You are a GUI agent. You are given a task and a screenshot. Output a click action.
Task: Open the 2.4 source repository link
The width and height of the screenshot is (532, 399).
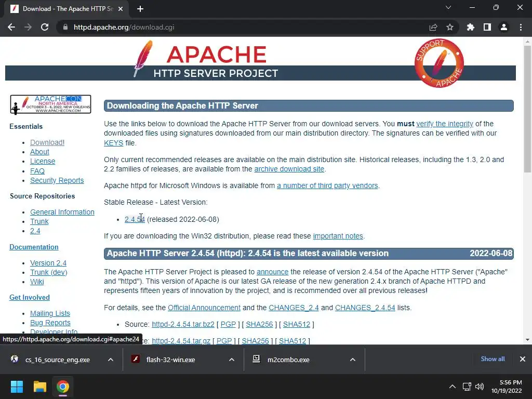click(x=35, y=231)
